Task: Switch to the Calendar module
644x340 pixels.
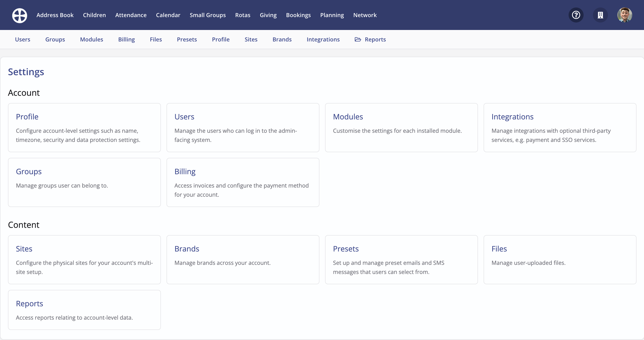Action: [168, 15]
